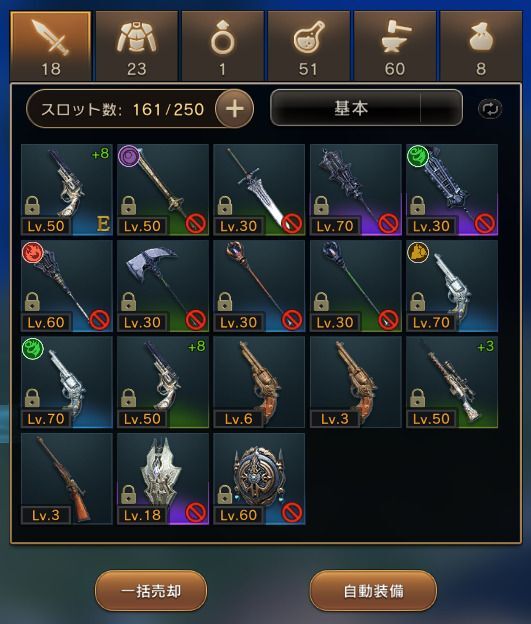This screenshot has width=531, height=624.
Task: Select the sword weapons tab with 18
Action: pos(51,46)
